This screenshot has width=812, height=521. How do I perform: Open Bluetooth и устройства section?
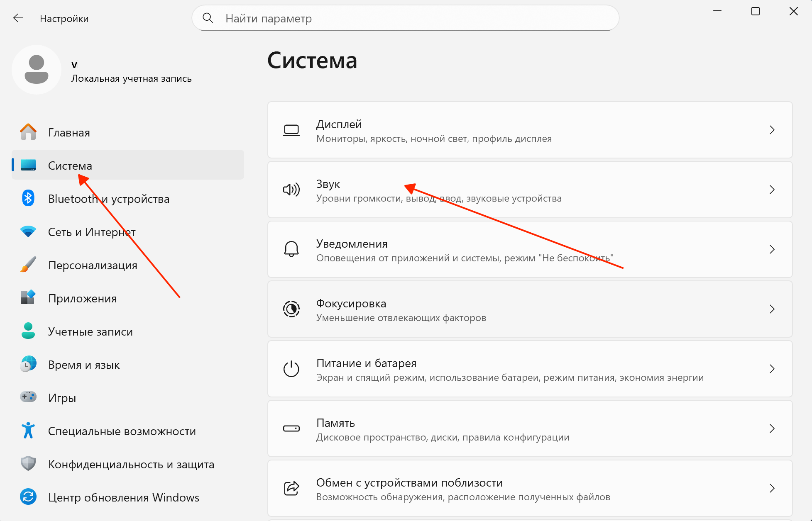click(x=128, y=198)
